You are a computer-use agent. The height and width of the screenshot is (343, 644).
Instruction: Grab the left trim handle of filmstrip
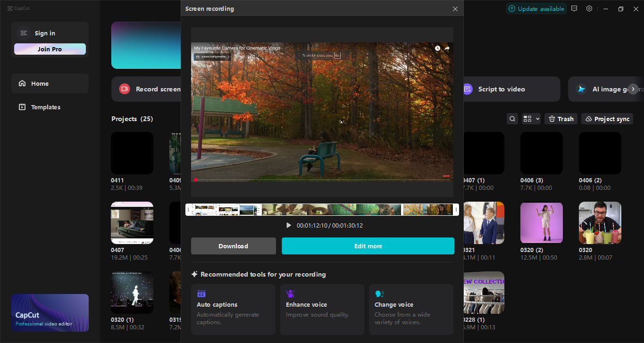click(x=188, y=210)
